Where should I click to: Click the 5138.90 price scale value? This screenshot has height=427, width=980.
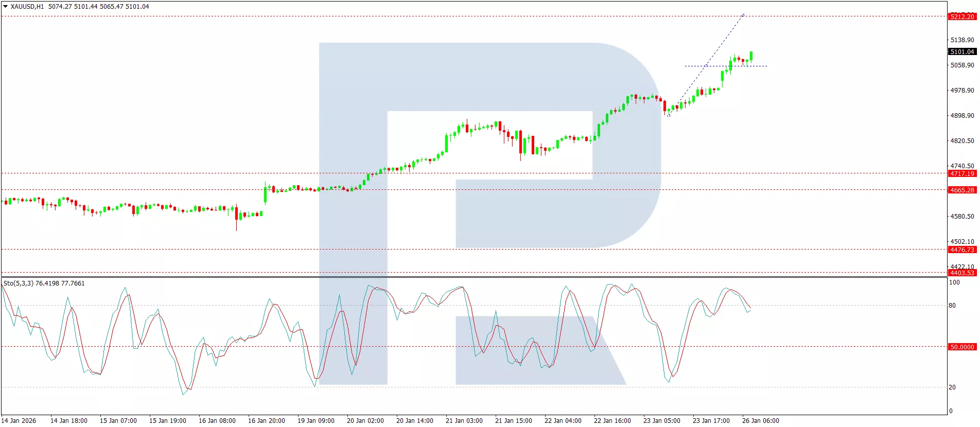coord(961,40)
